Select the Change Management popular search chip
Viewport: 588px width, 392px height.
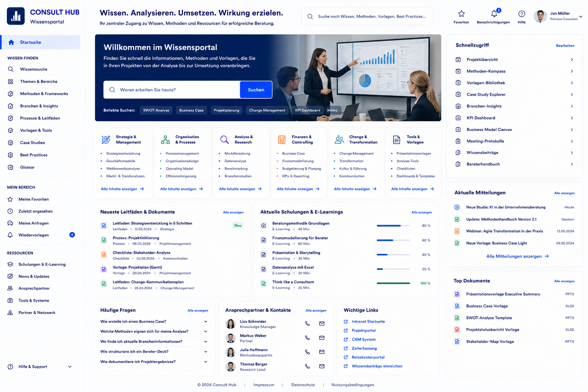coord(267,110)
